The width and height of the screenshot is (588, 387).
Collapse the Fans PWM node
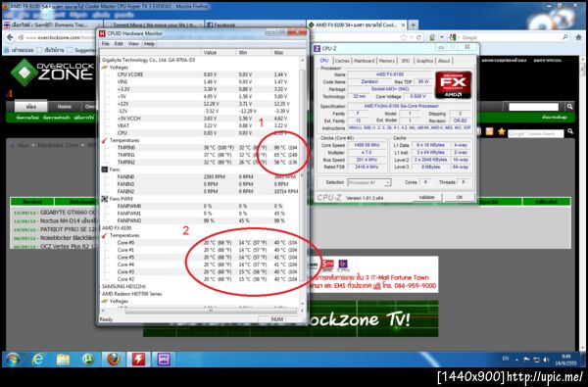122,199
